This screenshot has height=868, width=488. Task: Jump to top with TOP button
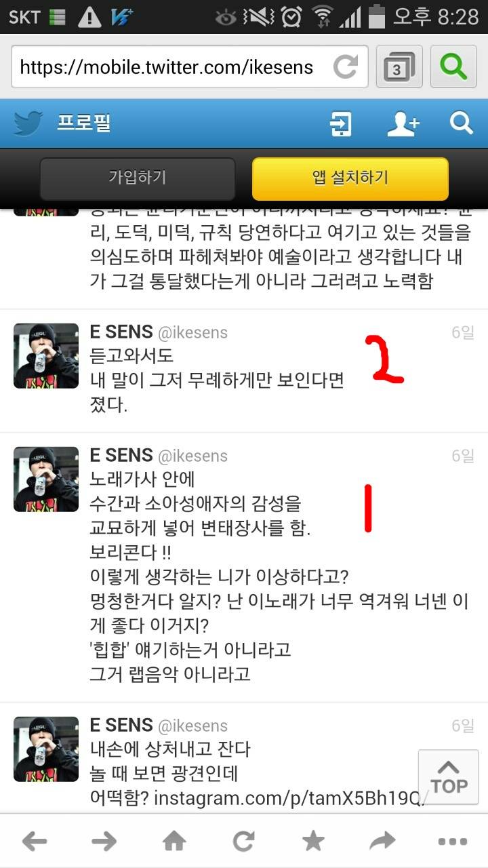[449, 778]
